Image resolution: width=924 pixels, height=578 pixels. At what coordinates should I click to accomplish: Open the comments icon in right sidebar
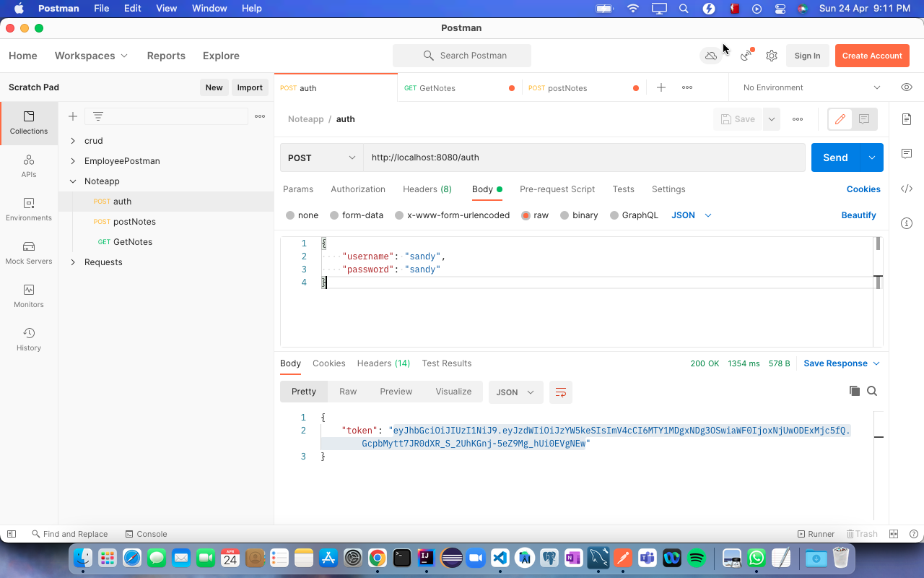coord(907,154)
